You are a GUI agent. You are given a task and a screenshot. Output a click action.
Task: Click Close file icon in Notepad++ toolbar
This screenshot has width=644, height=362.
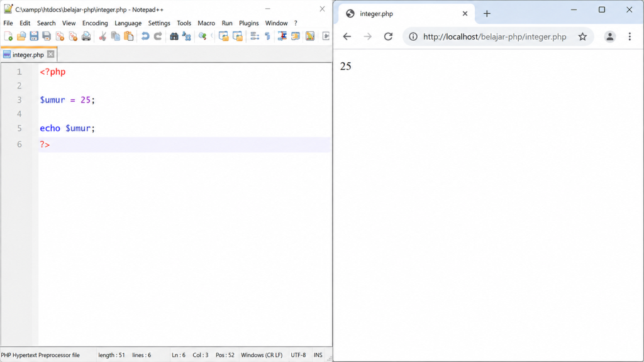[x=60, y=36]
